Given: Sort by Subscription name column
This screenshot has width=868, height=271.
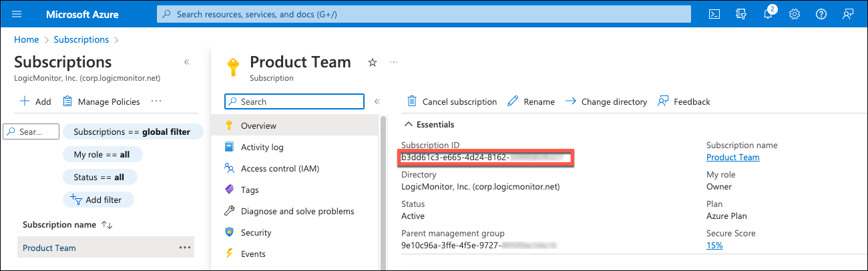Looking at the screenshot, I should click(67, 225).
